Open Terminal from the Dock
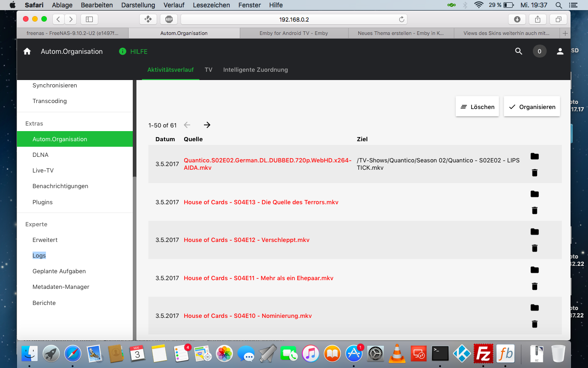The image size is (588, 368). pos(441,353)
